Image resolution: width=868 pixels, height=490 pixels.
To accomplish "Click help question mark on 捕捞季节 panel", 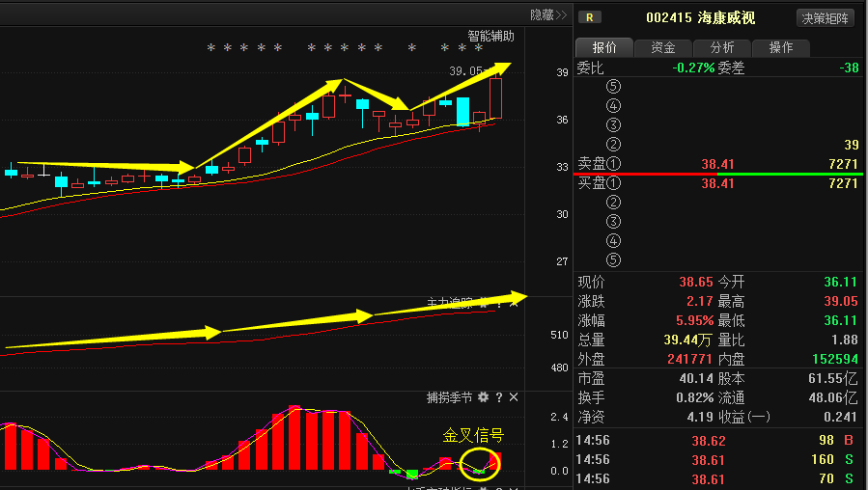I will pos(498,397).
